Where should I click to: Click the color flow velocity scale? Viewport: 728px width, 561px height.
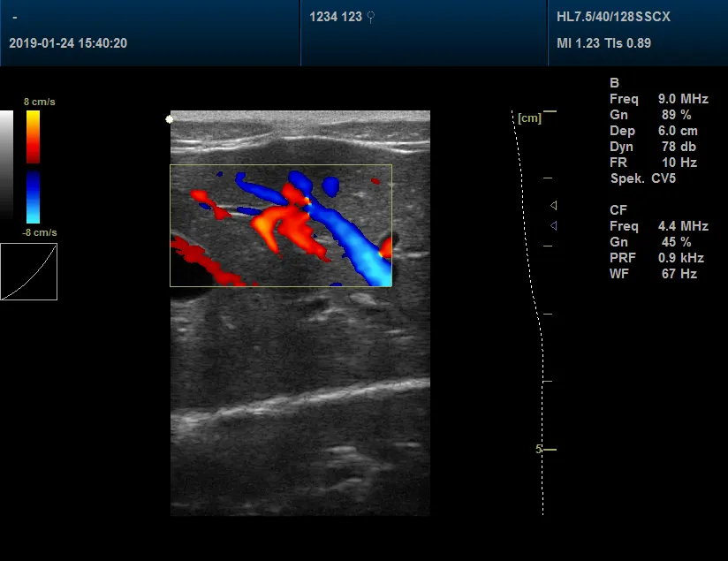click(33, 163)
